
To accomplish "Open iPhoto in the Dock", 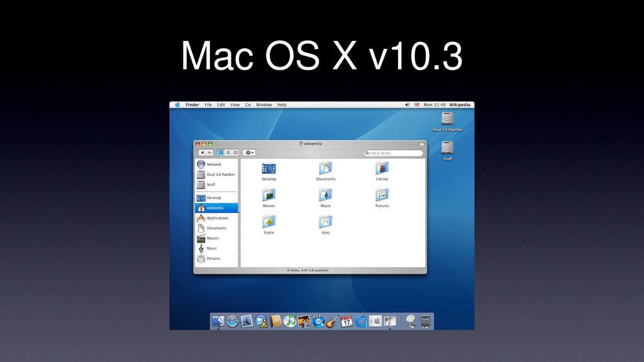I will point(304,321).
